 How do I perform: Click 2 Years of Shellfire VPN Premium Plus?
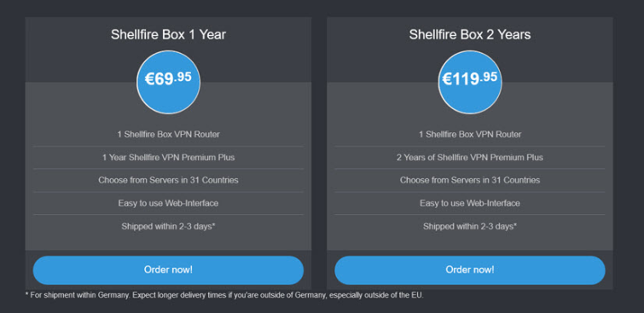click(470, 157)
